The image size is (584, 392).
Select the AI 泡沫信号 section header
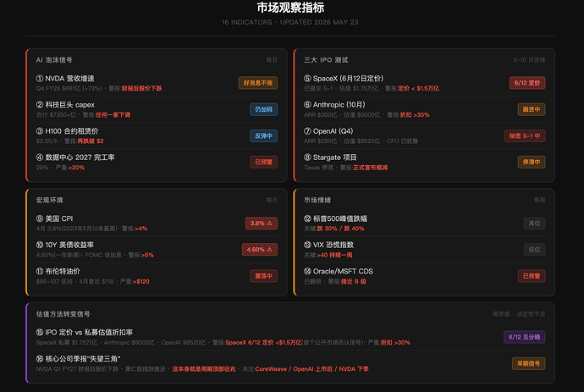[54, 60]
